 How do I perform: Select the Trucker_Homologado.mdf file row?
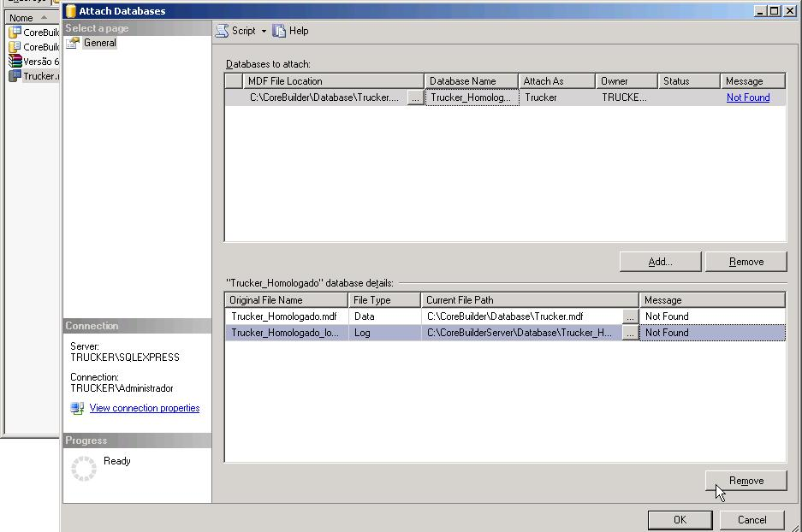505,316
